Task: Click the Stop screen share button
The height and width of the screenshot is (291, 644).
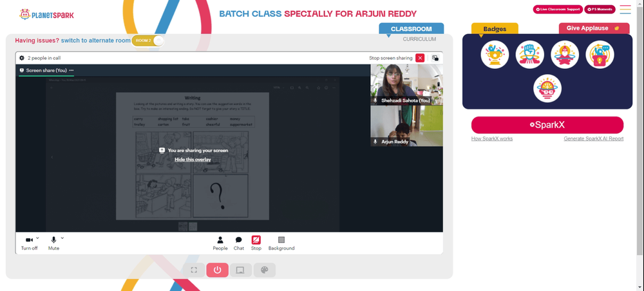Action: pyautogui.click(x=256, y=243)
